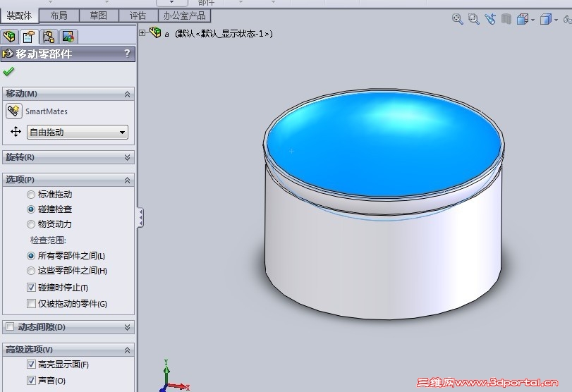Switch to the Sketch (草图) tab
This screenshot has height=392, width=572.
[x=99, y=16]
